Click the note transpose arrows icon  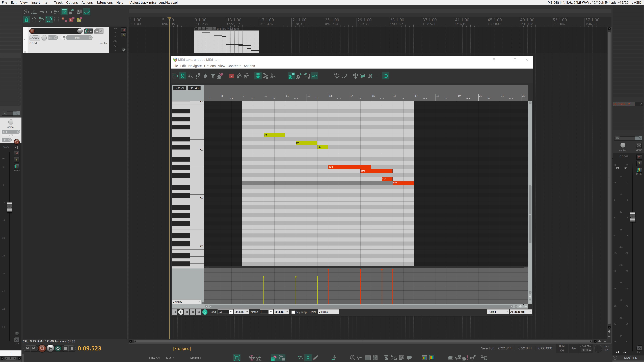pyautogui.click(x=370, y=76)
